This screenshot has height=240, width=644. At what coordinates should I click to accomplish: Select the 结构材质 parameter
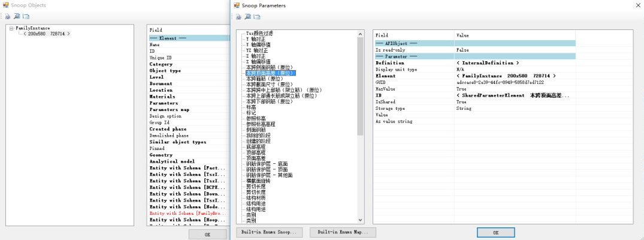click(x=255, y=197)
